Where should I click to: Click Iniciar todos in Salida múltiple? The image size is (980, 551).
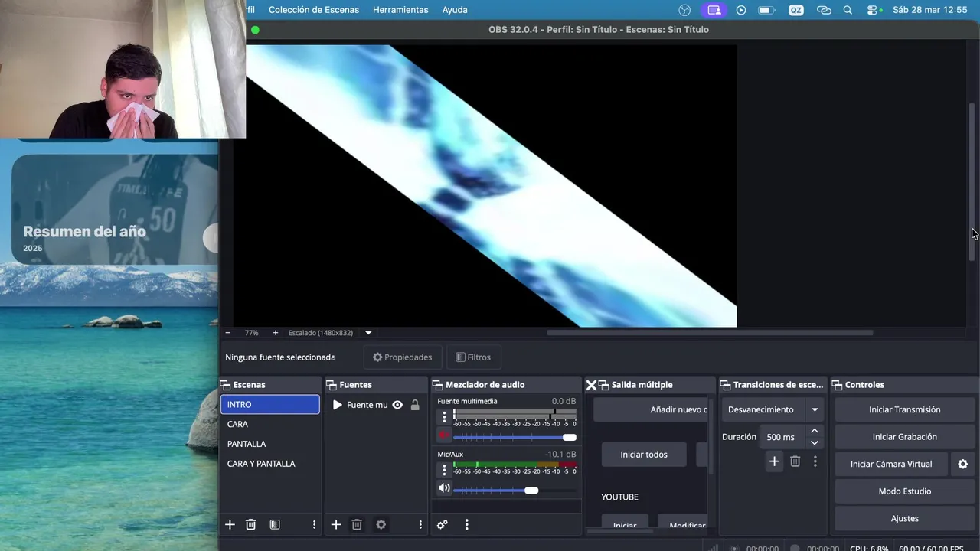click(x=644, y=455)
